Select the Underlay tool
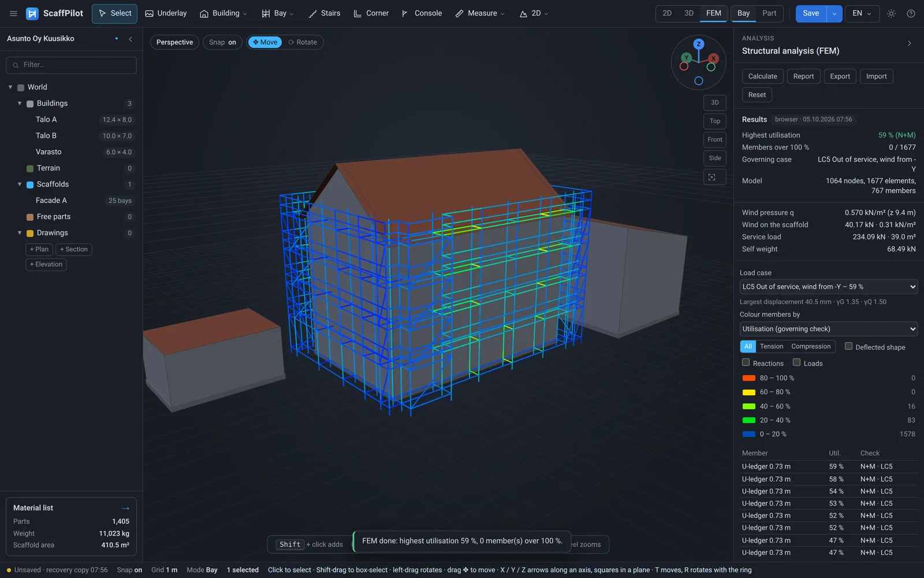This screenshot has height=578, width=924. 166,13
